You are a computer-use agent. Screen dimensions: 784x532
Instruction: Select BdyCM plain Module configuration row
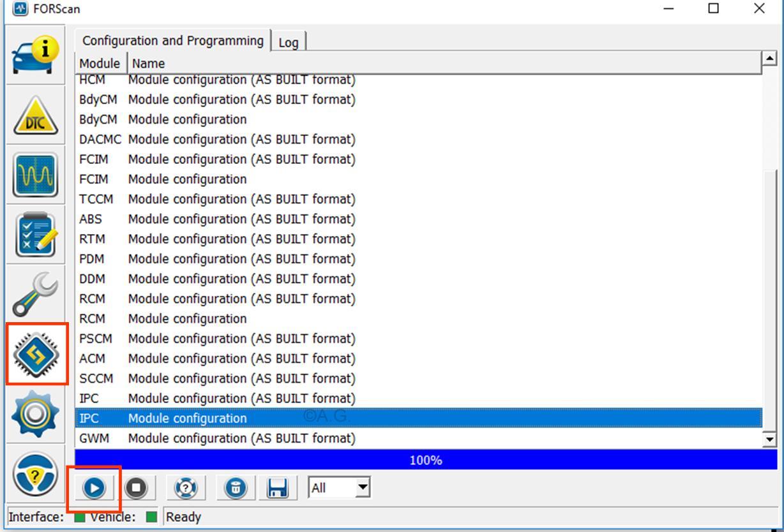pyautogui.click(x=419, y=119)
